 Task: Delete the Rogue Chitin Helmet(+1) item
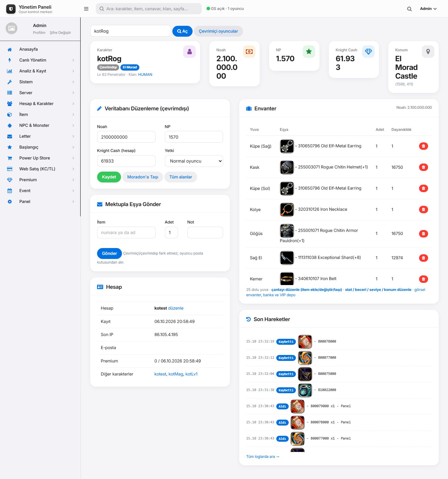point(423,167)
